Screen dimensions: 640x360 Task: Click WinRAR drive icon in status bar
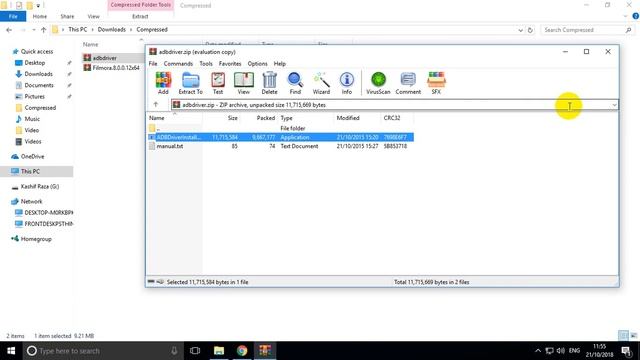coord(151,282)
